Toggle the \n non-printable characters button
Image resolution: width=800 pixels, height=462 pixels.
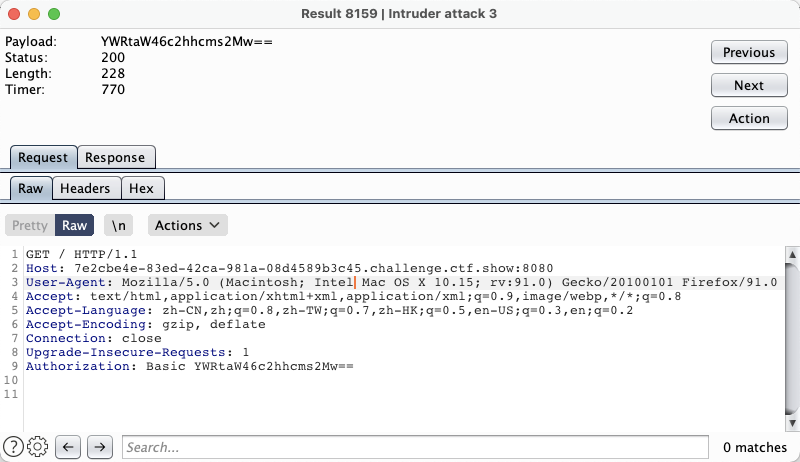pyautogui.click(x=119, y=225)
